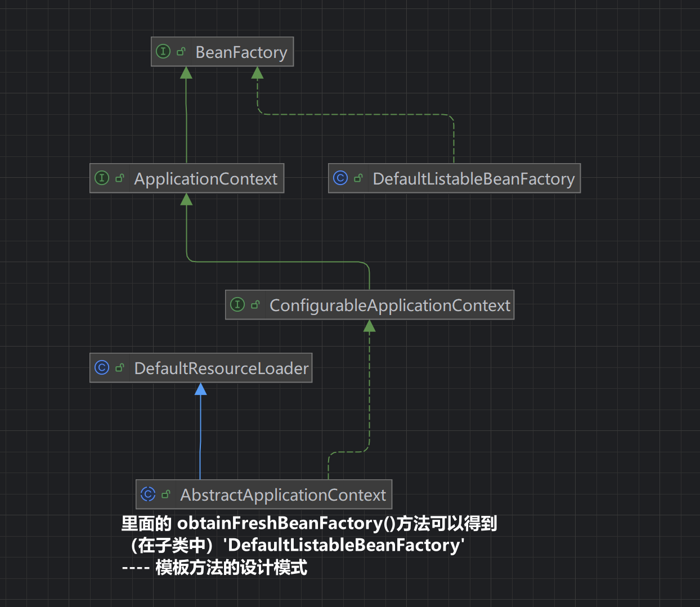Select the ConfigurableApplicationContext node label
The height and width of the screenshot is (607, 700).
point(390,305)
